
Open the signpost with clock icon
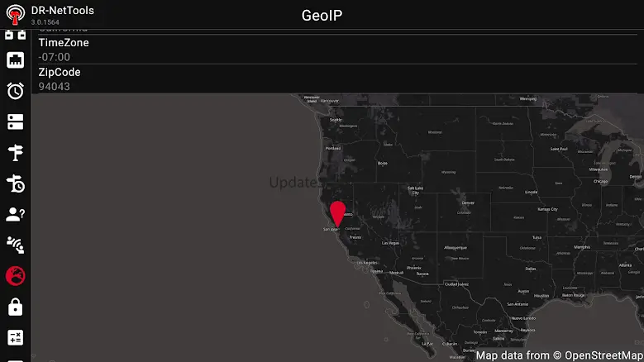coord(15,183)
